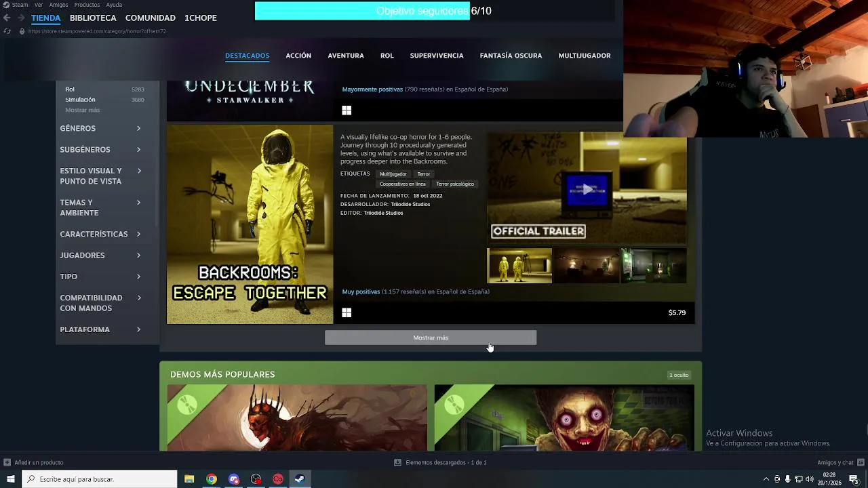Expand the Géneros filter section
868x488 pixels.
tap(100, 128)
